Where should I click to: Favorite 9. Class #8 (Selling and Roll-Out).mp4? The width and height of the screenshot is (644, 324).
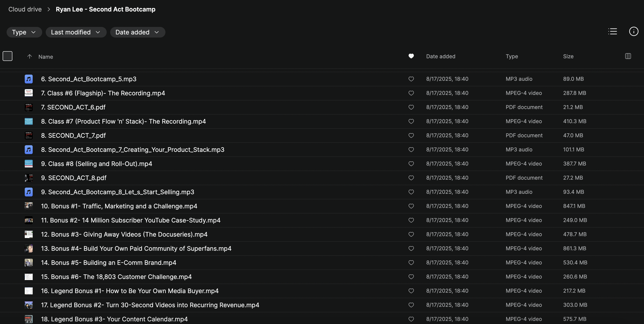click(x=411, y=164)
